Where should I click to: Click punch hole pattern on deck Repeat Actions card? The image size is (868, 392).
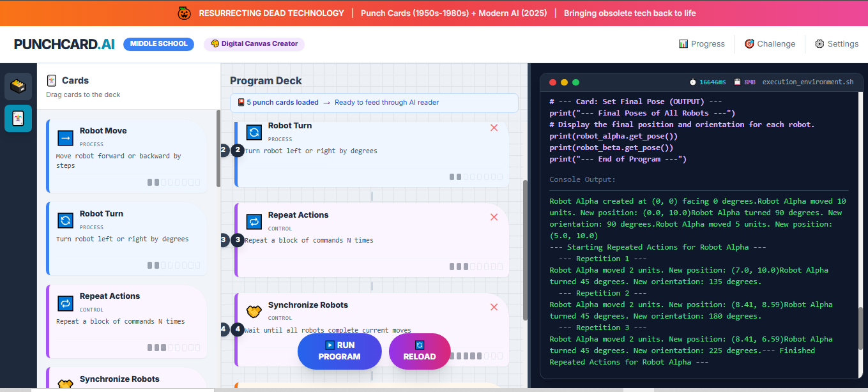coord(476,267)
